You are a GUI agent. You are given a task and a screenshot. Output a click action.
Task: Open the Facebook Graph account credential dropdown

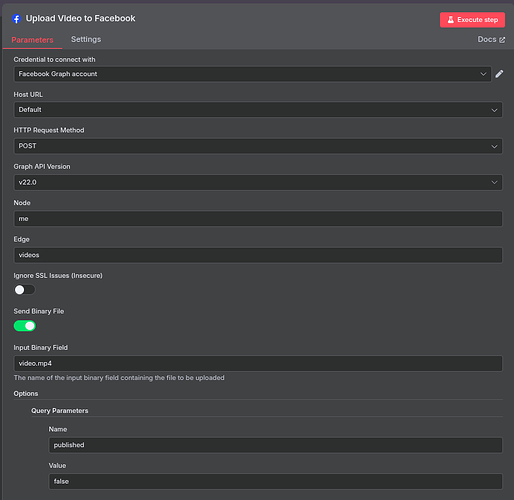252,74
